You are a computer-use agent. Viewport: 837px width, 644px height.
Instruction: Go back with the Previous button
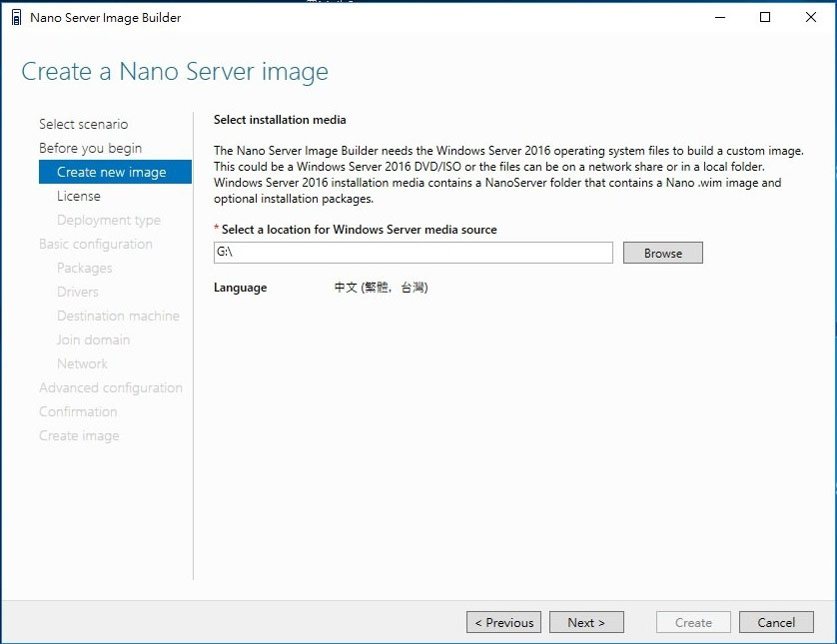[504, 622]
